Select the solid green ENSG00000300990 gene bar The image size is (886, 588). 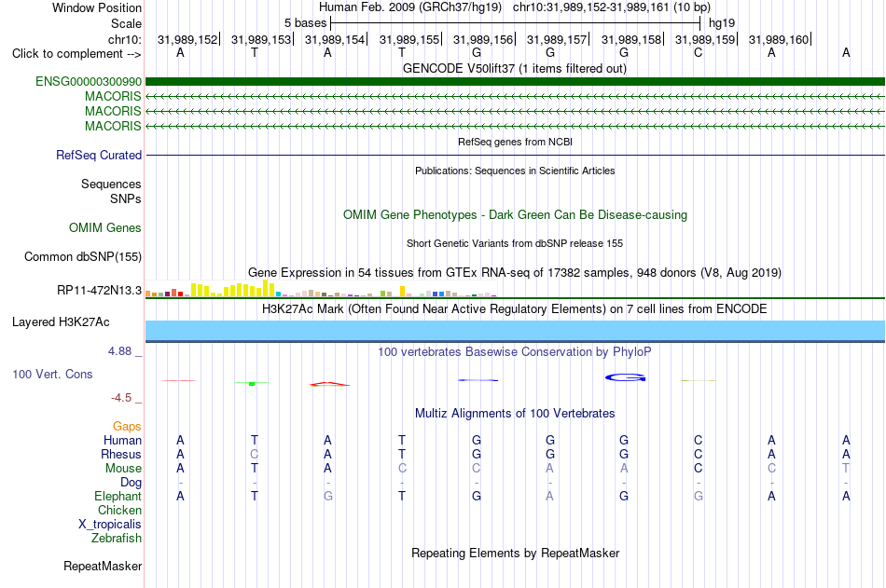click(515, 81)
